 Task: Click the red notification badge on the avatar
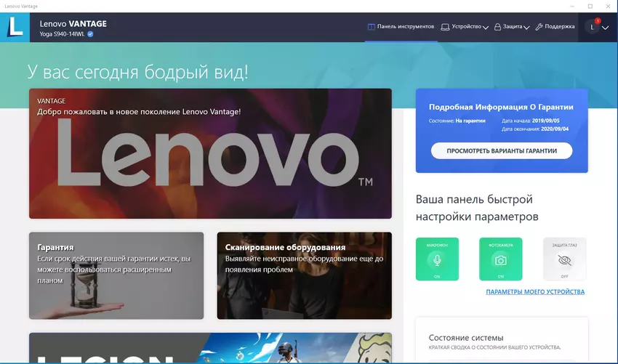click(598, 21)
